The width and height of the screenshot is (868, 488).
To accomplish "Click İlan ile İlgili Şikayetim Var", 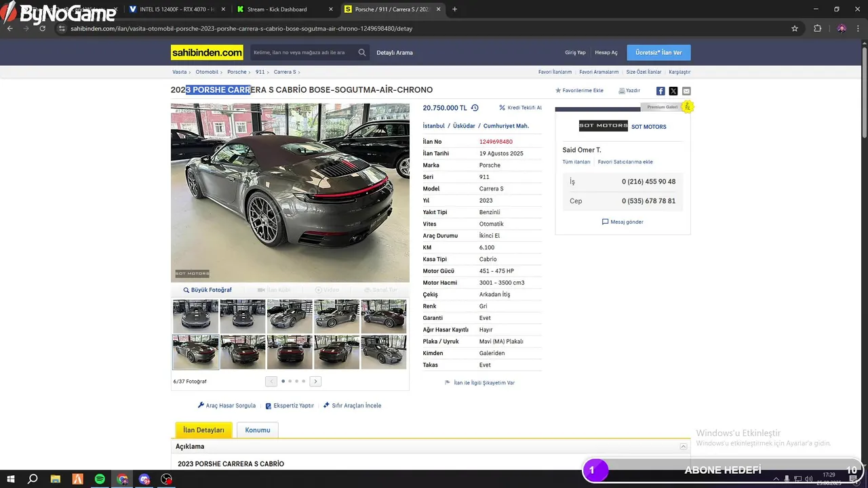I will (x=479, y=383).
